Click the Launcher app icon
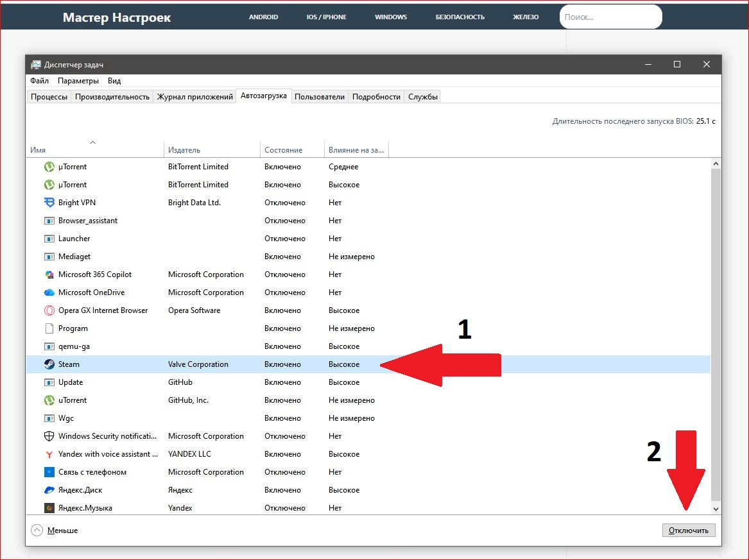 coord(49,239)
